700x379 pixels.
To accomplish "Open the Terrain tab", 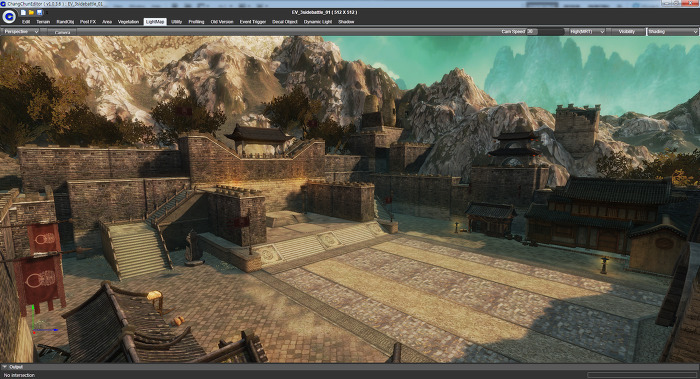I will [x=43, y=21].
